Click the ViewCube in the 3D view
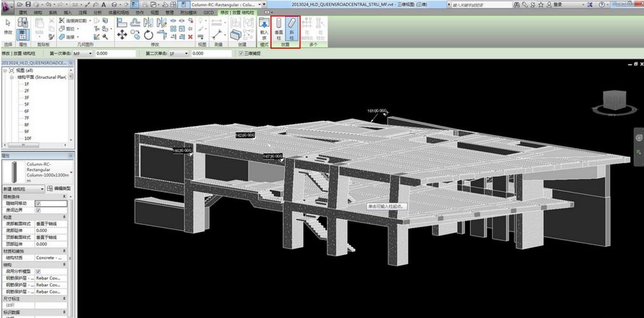 click(614, 100)
